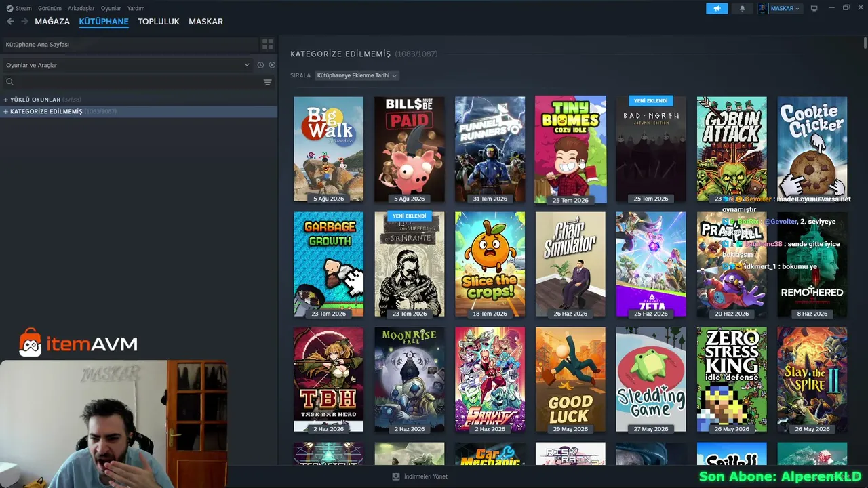Image resolution: width=868 pixels, height=488 pixels.
Task: Open the Görünüm menu
Action: [50, 8]
